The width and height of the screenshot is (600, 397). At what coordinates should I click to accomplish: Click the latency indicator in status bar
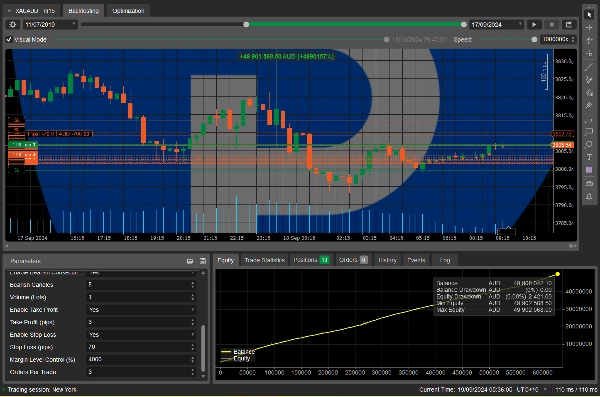576,390
